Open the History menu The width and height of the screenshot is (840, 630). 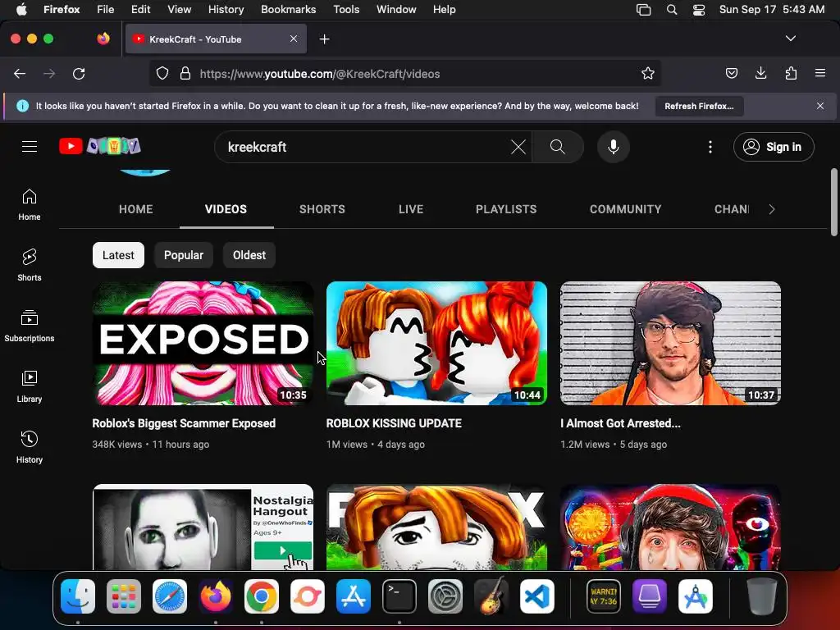[226, 10]
